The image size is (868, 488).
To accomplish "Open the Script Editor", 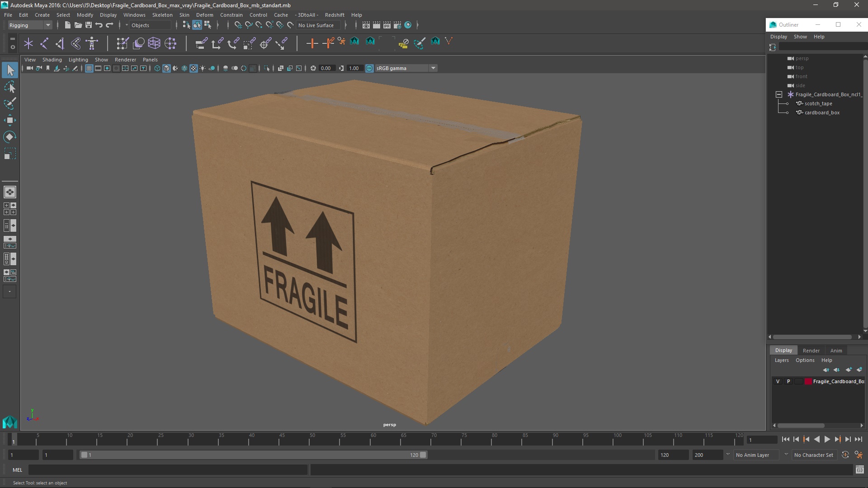I will point(859,470).
